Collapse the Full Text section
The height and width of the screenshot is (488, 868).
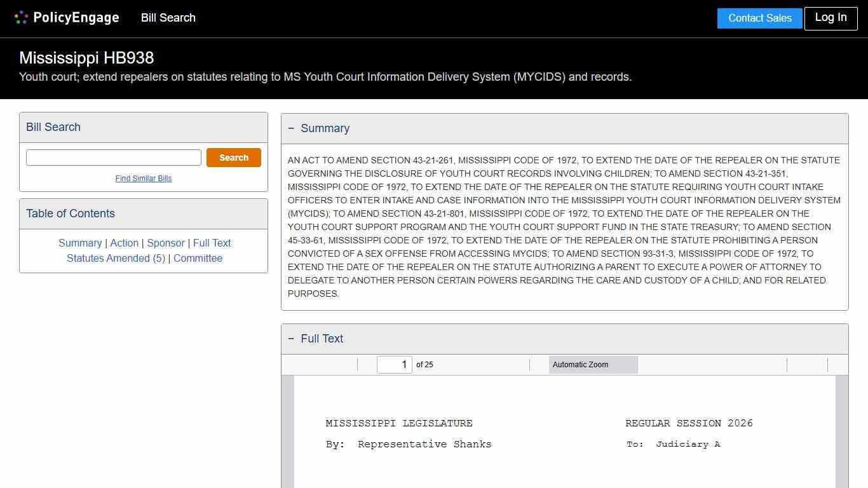click(292, 339)
